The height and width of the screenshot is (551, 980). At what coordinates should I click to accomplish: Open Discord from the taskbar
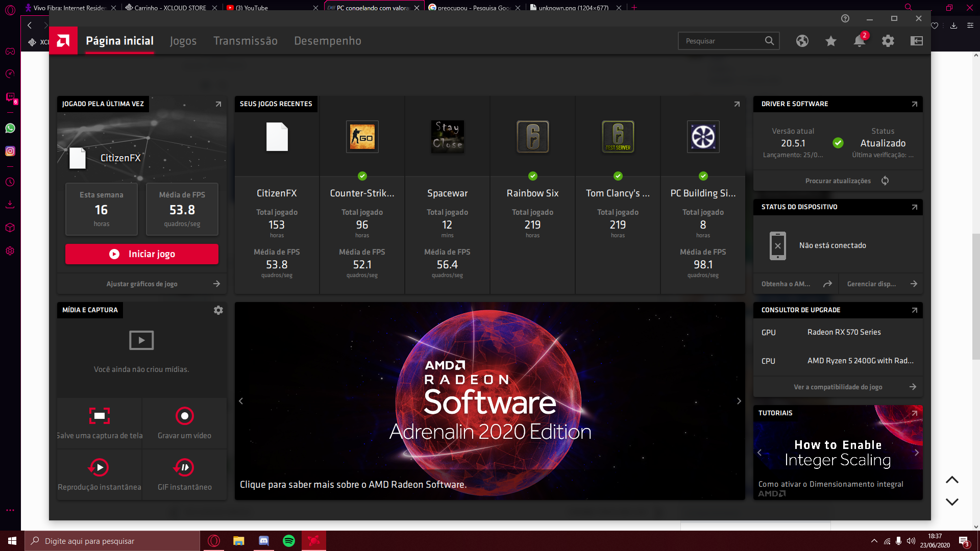click(x=264, y=541)
